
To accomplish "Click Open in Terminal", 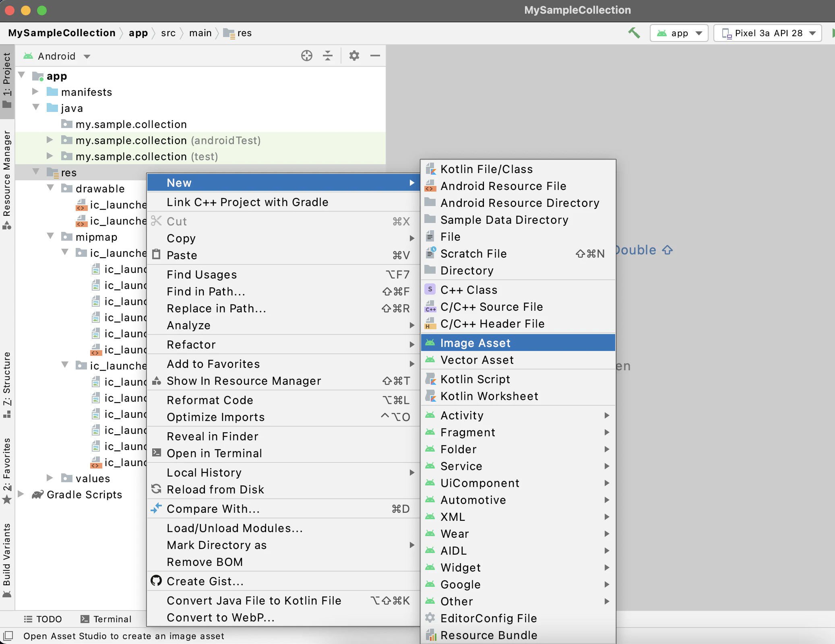I will (x=283, y=453).
